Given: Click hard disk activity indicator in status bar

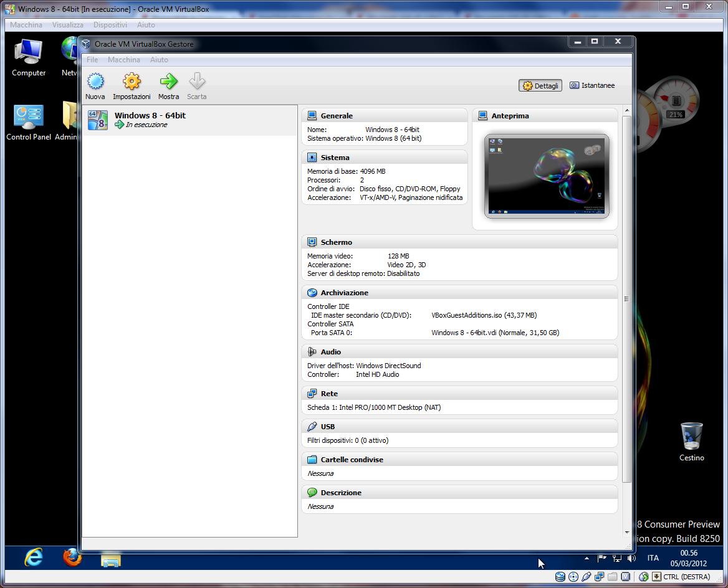Looking at the screenshot, I should click(x=560, y=577).
